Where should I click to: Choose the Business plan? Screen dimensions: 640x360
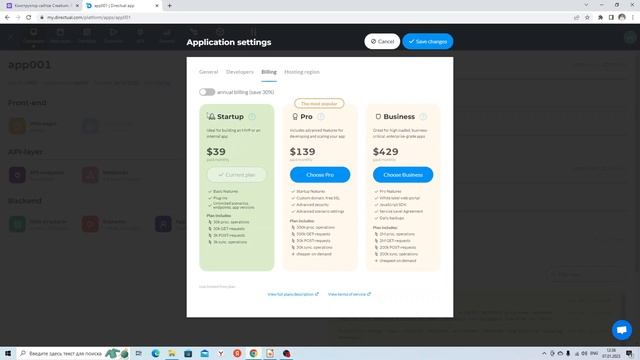click(403, 175)
